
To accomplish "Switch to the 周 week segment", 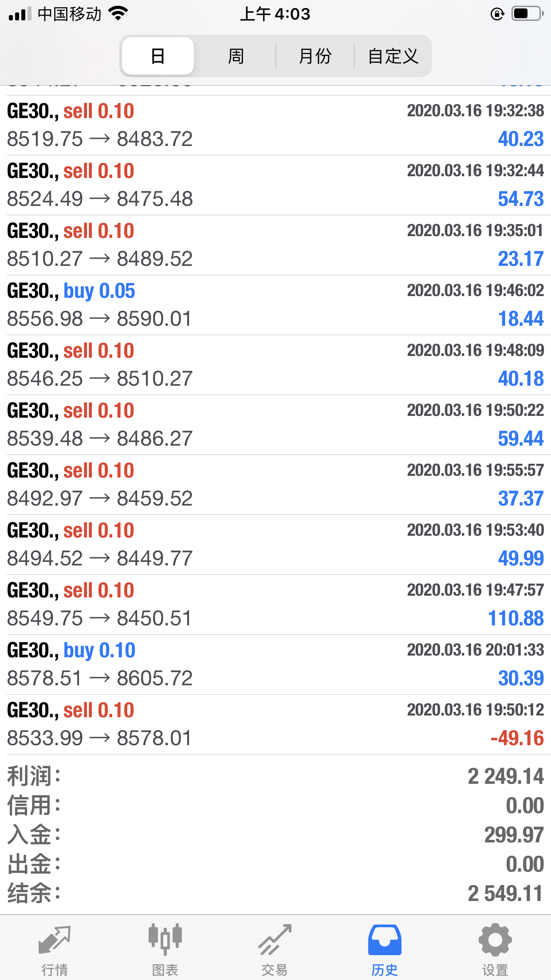I will (236, 56).
